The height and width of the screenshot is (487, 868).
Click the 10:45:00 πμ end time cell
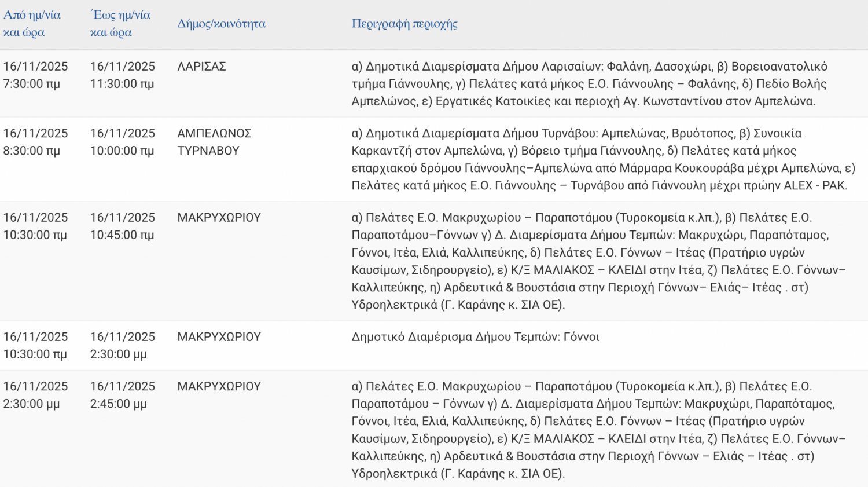pyautogui.click(x=122, y=235)
